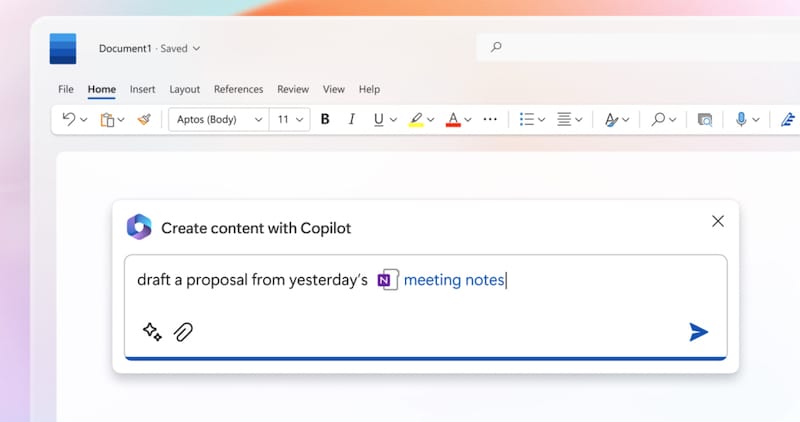Image resolution: width=800 pixels, height=422 pixels.
Task: Apply yellow text highlight color
Action: (x=416, y=120)
